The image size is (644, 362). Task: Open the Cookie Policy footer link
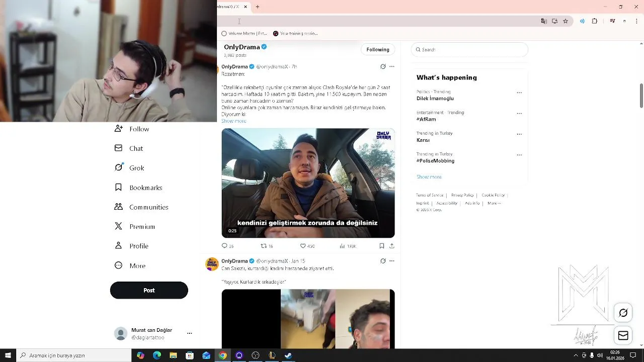493,195
